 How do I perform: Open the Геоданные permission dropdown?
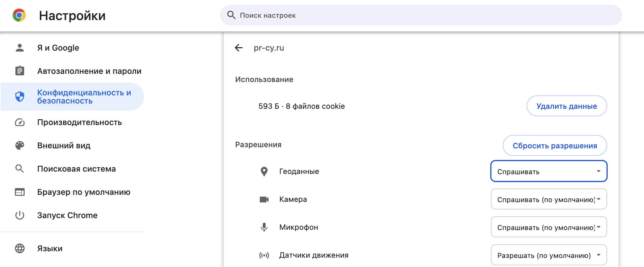pyautogui.click(x=549, y=171)
